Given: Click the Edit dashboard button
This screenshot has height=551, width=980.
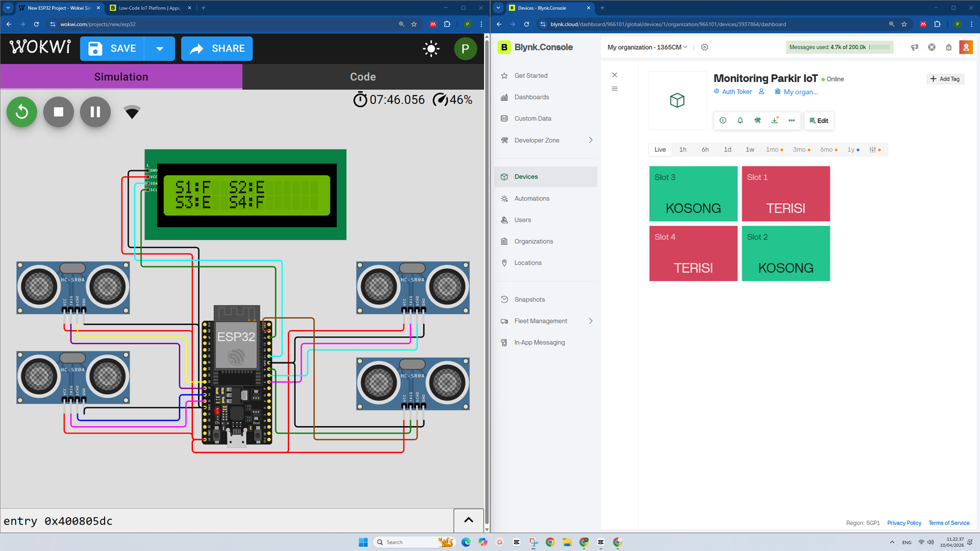Looking at the screenshot, I should point(819,121).
